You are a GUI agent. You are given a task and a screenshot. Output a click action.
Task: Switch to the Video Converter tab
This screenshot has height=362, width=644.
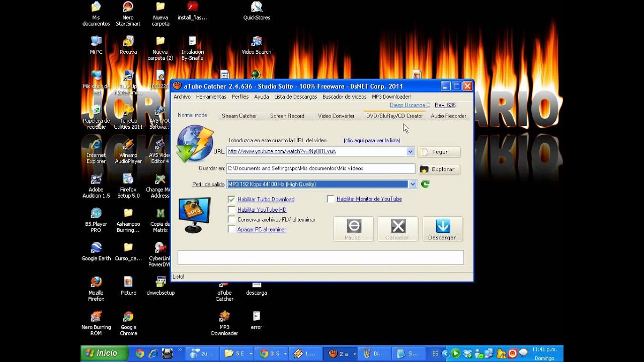(x=336, y=116)
